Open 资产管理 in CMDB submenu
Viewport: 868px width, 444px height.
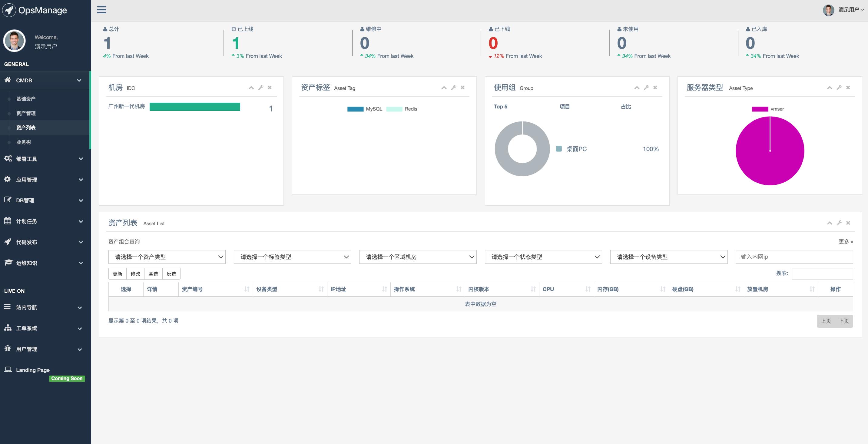pos(26,113)
